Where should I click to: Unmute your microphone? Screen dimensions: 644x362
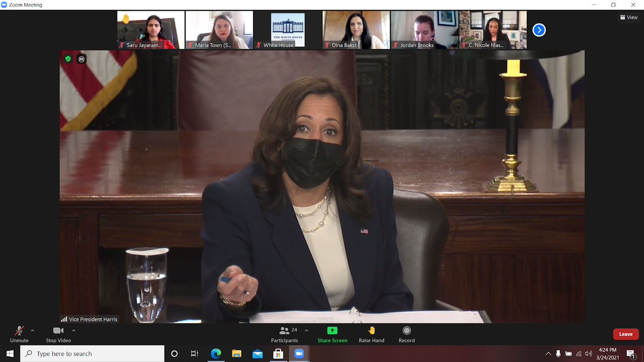pyautogui.click(x=19, y=334)
